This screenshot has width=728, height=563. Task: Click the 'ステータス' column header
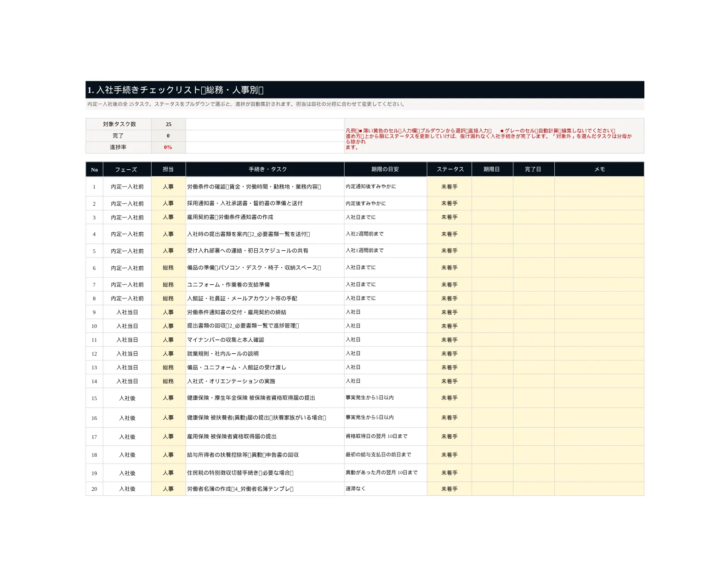click(449, 169)
